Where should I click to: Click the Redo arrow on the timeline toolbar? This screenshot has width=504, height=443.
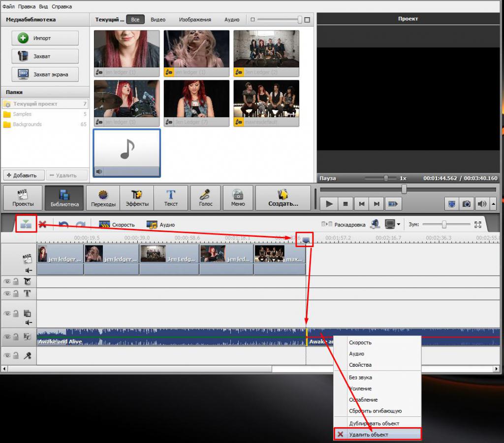point(80,224)
